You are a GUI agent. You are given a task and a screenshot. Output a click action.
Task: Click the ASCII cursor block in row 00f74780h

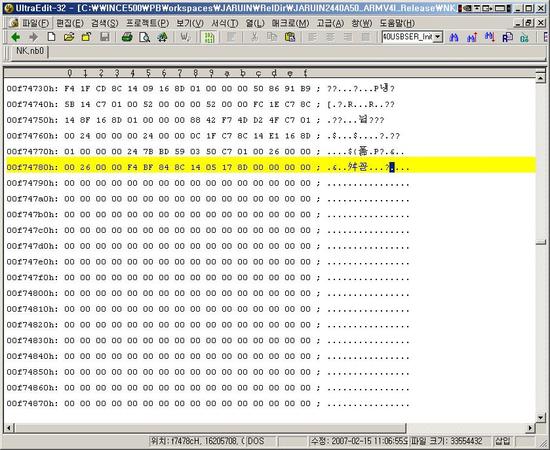pyautogui.click(x=392, y=167)
